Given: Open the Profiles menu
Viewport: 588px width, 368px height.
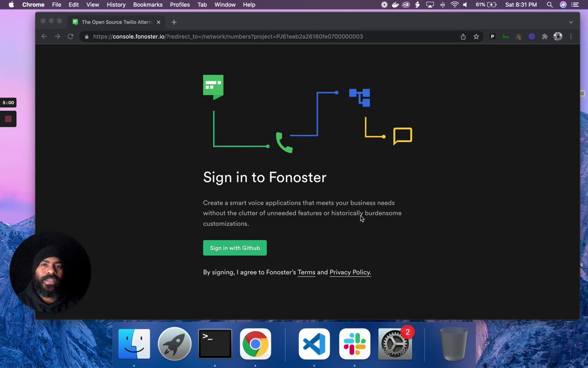Looking at the screenshot, I should tap(180, 5).
